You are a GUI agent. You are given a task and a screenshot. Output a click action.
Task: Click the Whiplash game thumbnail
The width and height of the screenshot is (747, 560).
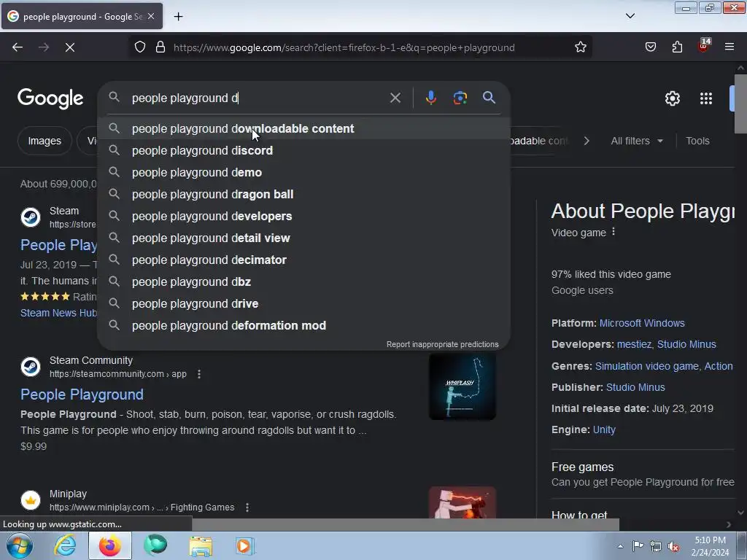[x=462, y=386]
